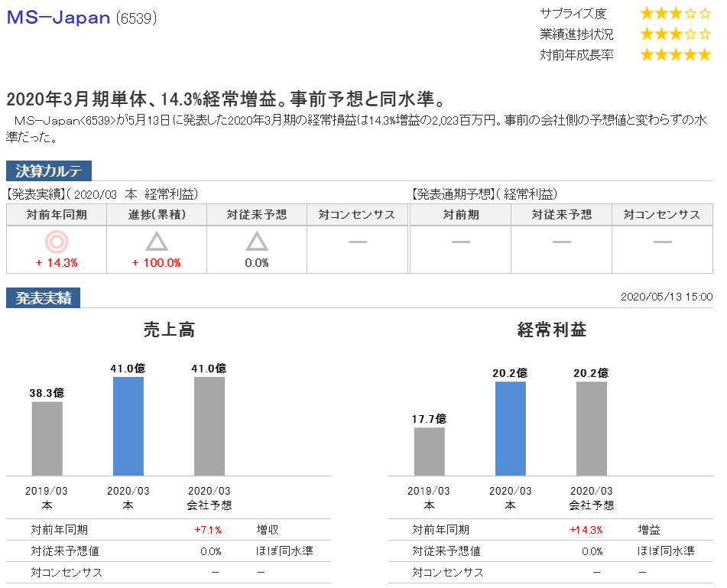Click the 対前期 column header
Image resolution: width=727 pixels, height=588 pixels.
click(460, 215)
